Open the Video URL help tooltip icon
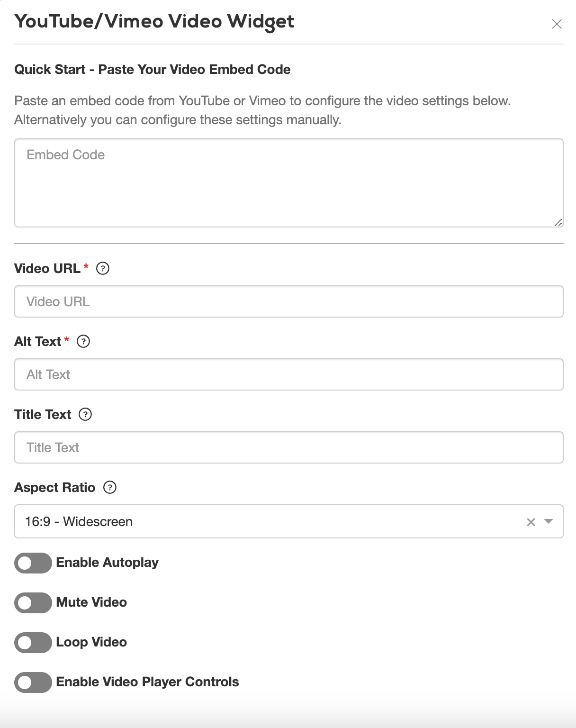 tap(103, 268)
